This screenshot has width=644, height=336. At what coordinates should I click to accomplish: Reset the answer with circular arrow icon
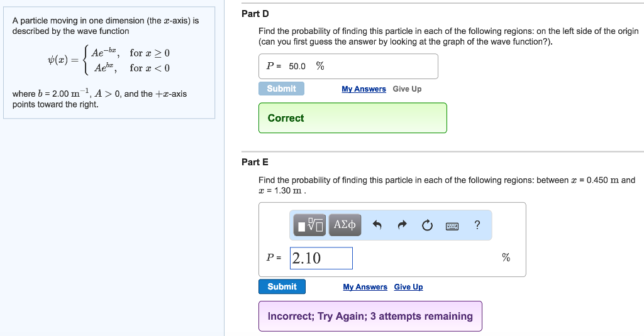428,225
